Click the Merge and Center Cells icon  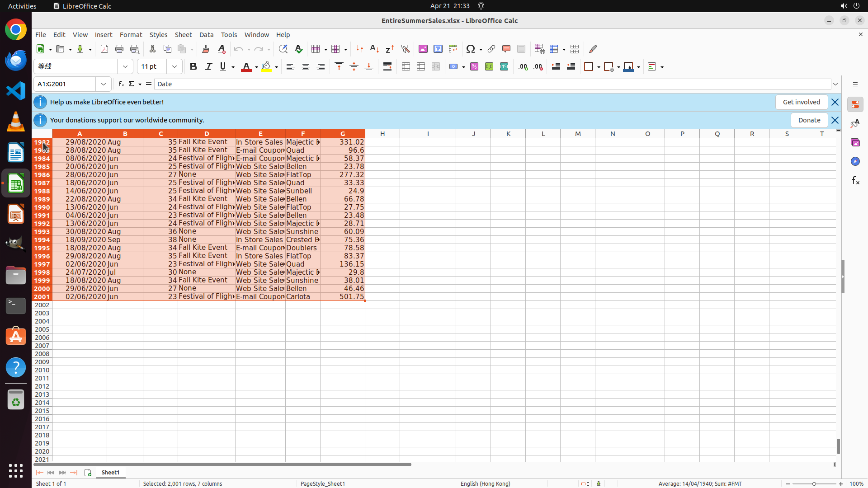click(x=406, y=67)
